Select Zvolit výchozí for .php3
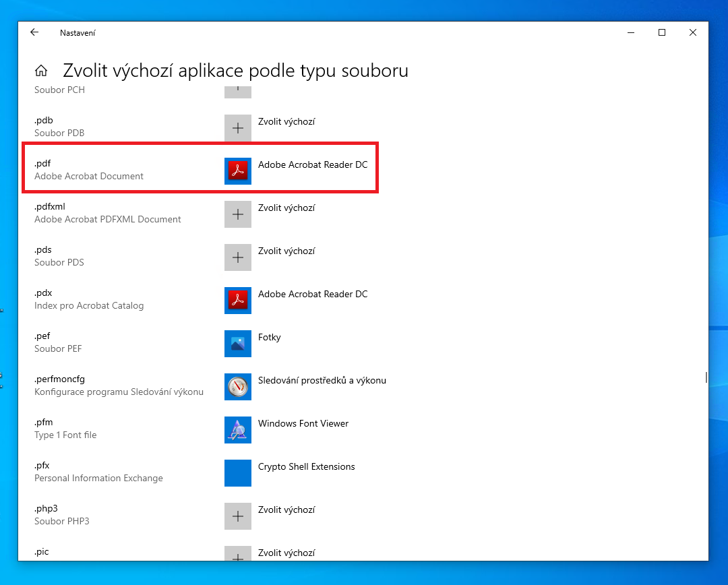The height and width of the screenshot is (585, 728). point(286,510)
